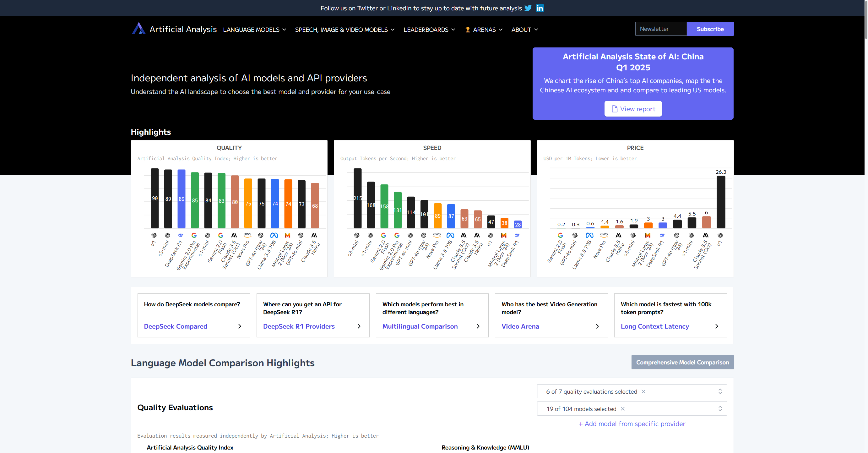This screenshot has height=453, width=868.
Task: Click the Nova Pro orange bar in Speed chart
Action: (437, 216)
